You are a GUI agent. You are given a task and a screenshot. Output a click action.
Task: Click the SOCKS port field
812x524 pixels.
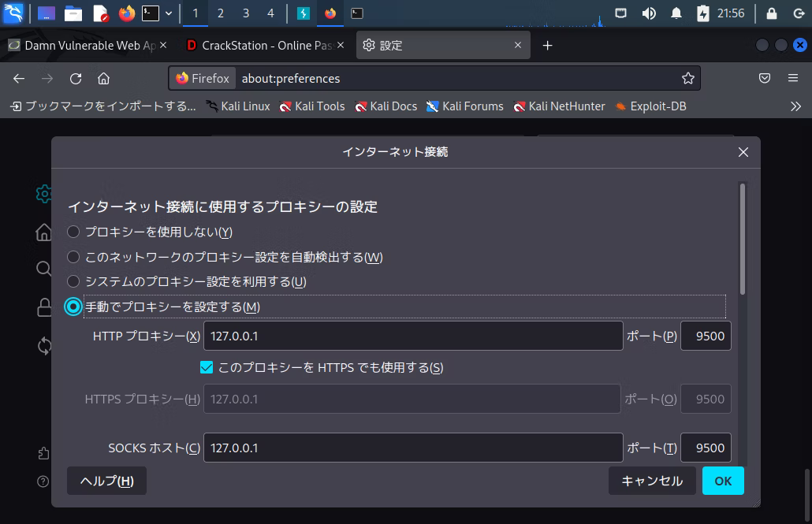pyautogui.click(x=706, y=448)
